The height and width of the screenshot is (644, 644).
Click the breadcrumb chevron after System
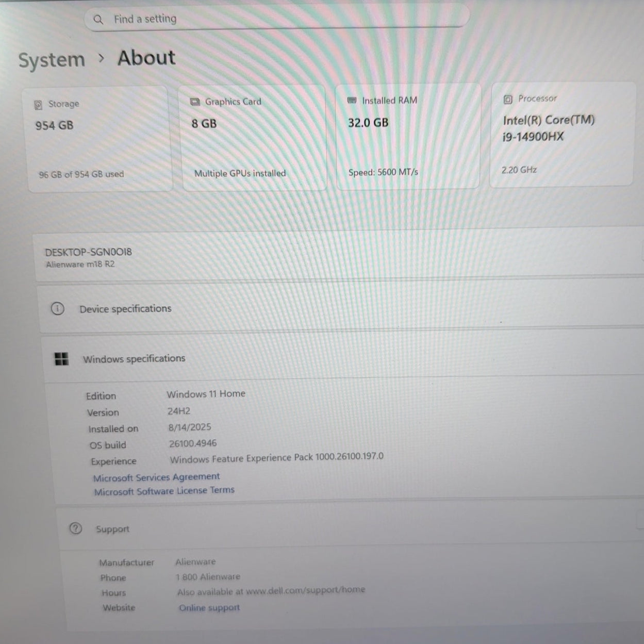(101, 59)
